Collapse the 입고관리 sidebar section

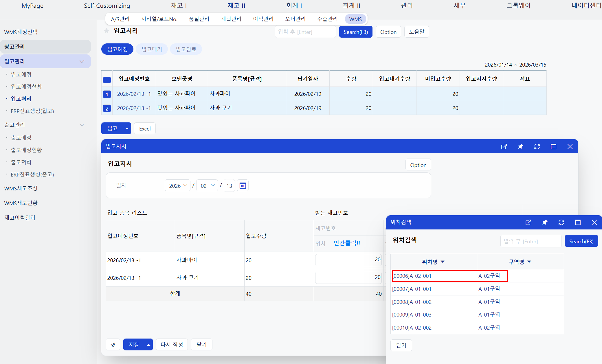point(82,61)
